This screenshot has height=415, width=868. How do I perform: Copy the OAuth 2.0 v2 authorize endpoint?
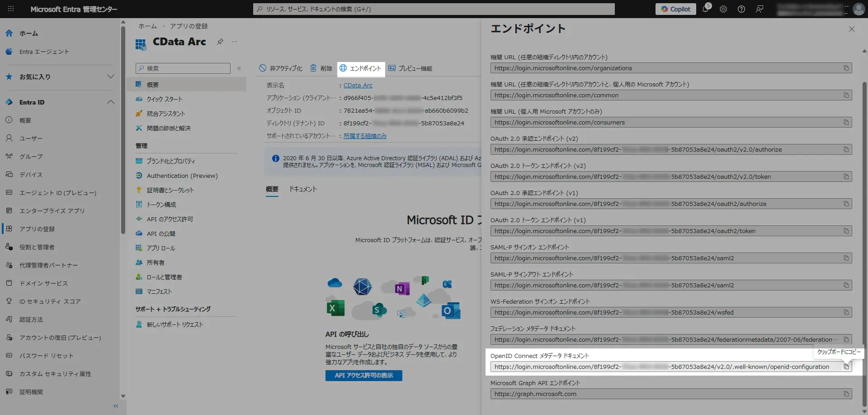(846, 149)
